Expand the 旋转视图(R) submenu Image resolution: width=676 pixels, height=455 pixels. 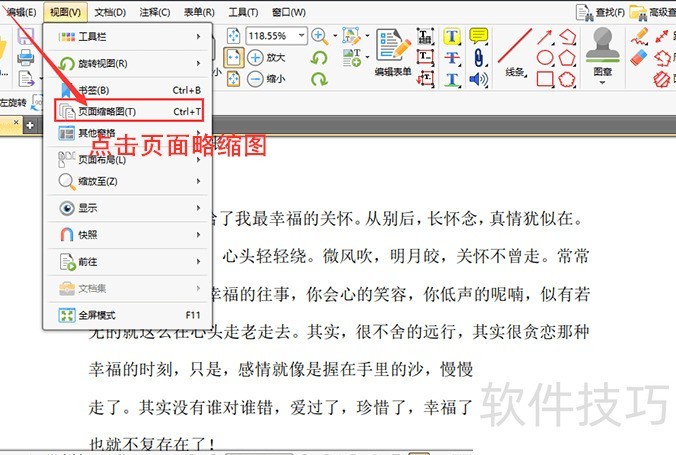click(128, 64)
